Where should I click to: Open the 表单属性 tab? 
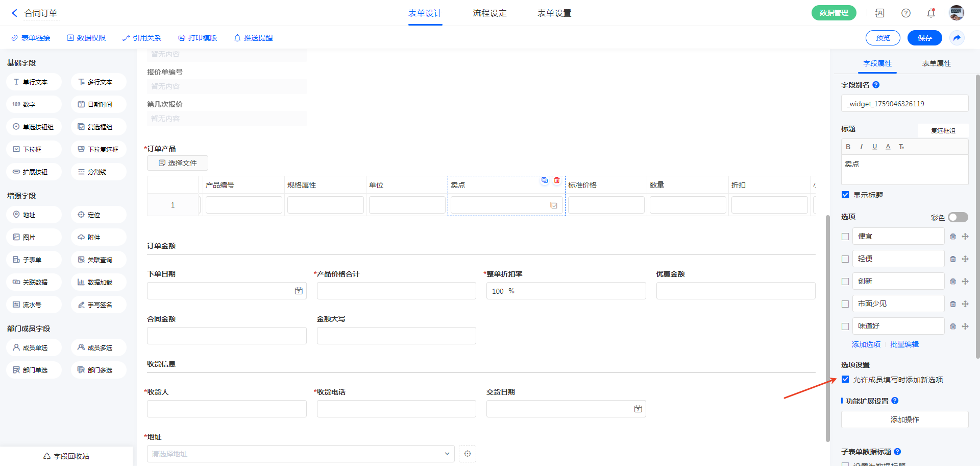click(x=936, y=63)
